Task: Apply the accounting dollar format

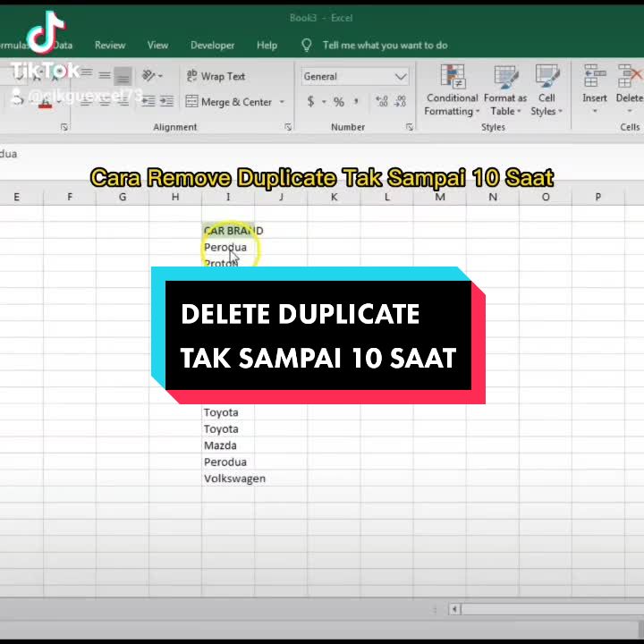Action: 311,101
